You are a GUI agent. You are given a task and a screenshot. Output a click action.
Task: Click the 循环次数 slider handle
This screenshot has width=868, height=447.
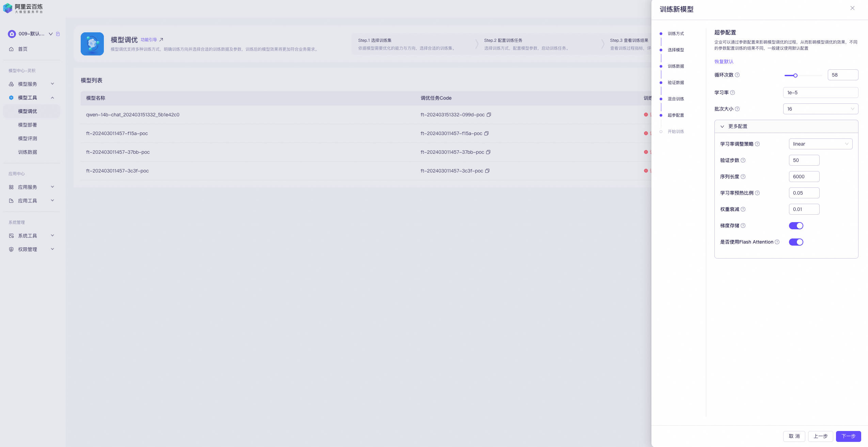point(795,76)
